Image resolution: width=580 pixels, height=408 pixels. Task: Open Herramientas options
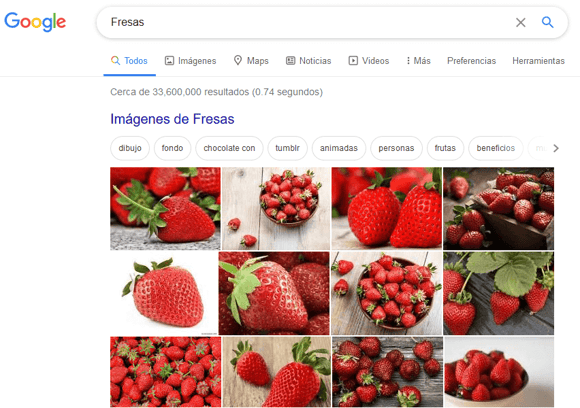point(538,61)
